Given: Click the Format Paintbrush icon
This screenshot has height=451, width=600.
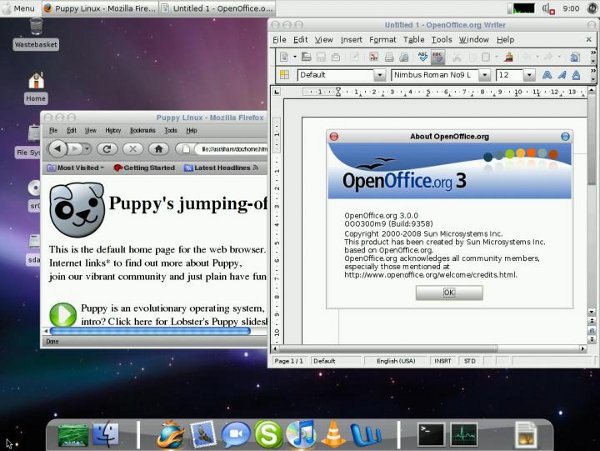Looking at the screenshot, I should click(509, 57).
